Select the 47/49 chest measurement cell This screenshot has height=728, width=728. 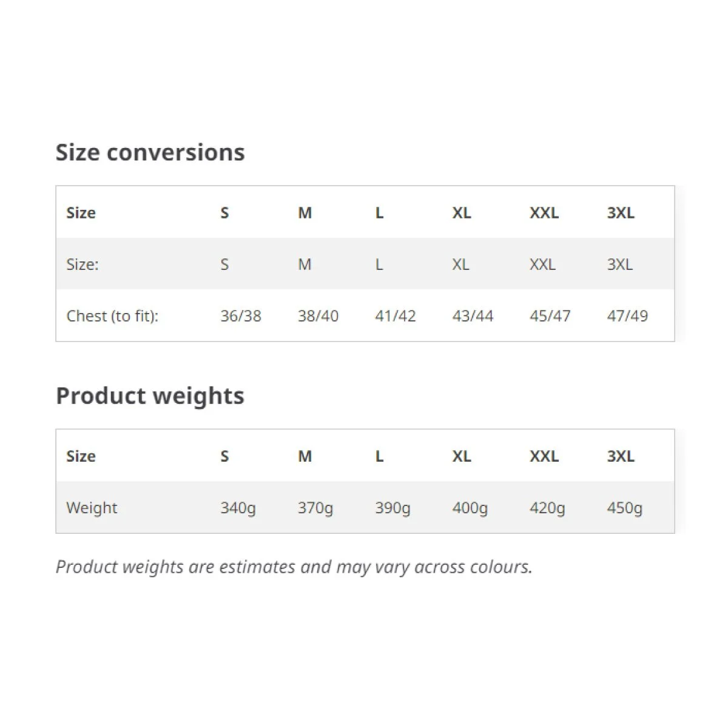point(627,316)
